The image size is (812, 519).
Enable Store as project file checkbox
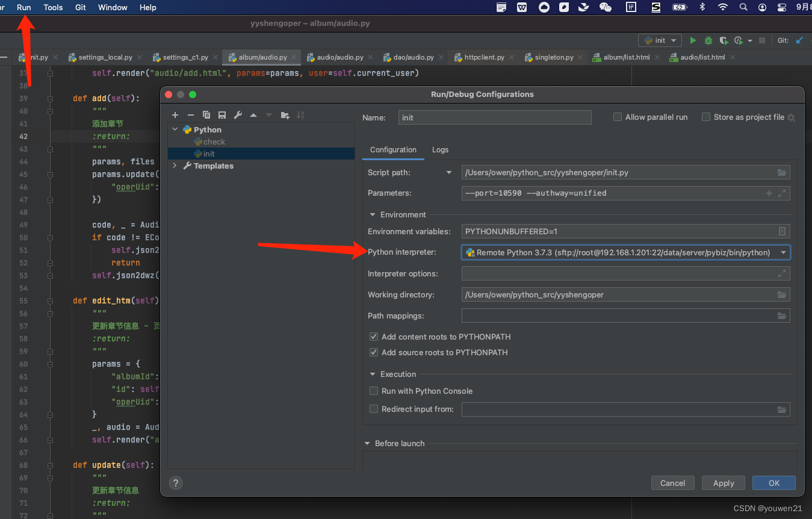(x=706, y=117)
